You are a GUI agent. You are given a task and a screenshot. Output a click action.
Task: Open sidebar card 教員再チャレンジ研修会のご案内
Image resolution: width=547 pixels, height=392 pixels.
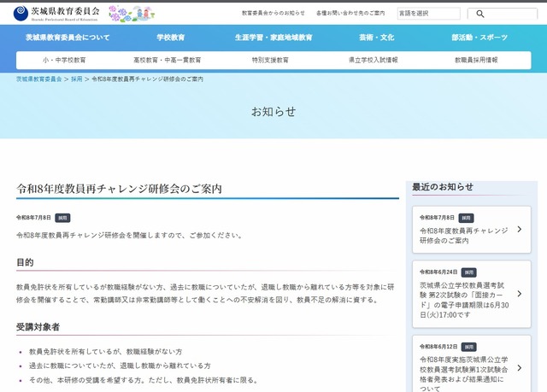pos(472,229)
